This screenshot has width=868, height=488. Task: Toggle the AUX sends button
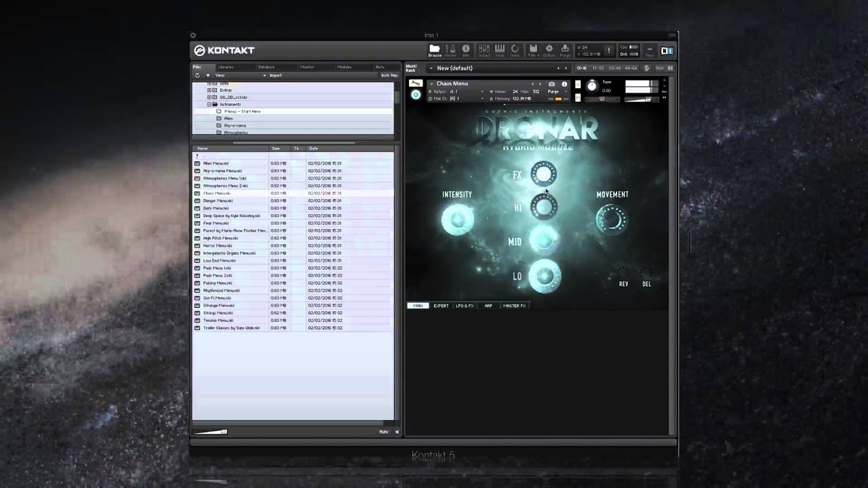659,68
